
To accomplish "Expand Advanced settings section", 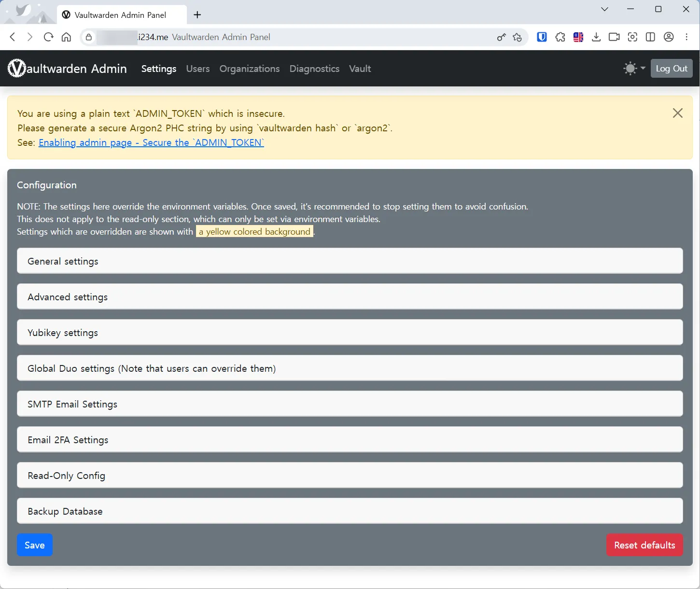I will [350, 297].
